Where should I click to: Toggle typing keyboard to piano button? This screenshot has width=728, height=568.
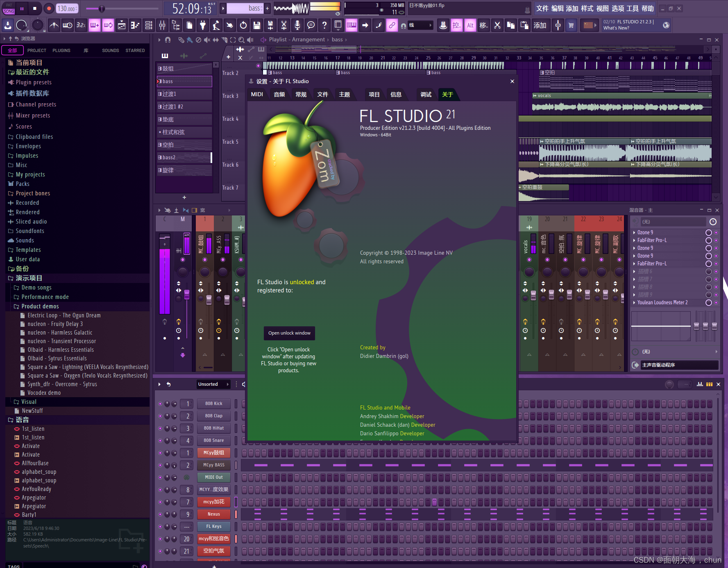point(352,25)
